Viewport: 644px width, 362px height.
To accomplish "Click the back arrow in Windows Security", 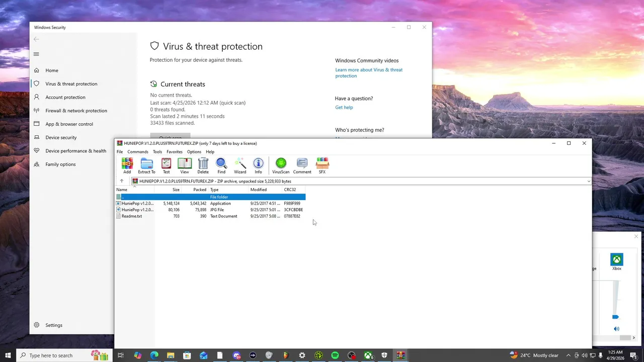I will 36,39.
